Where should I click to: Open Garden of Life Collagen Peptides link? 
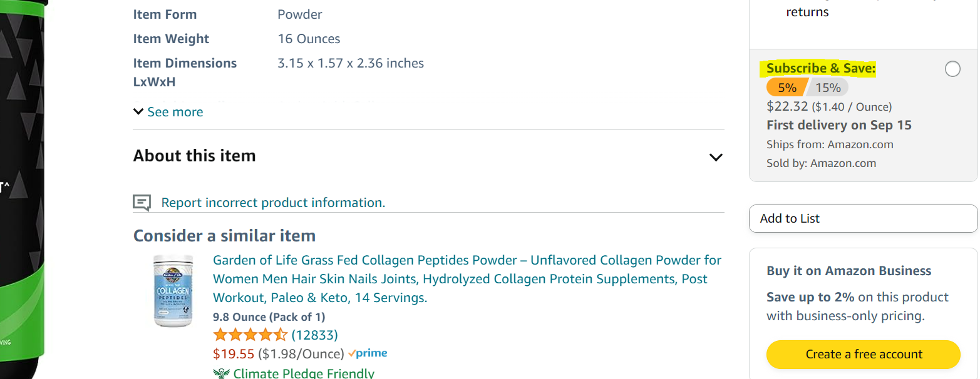467,279
